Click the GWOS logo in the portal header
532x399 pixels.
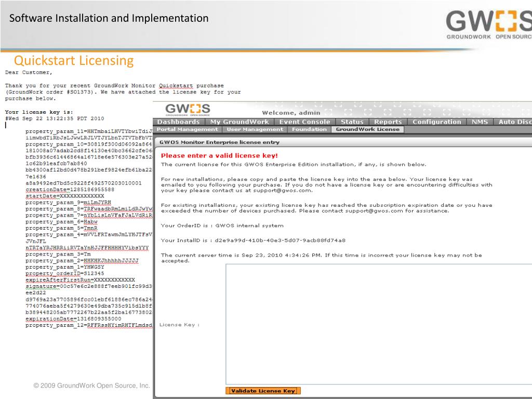click(x=188, y=110)
